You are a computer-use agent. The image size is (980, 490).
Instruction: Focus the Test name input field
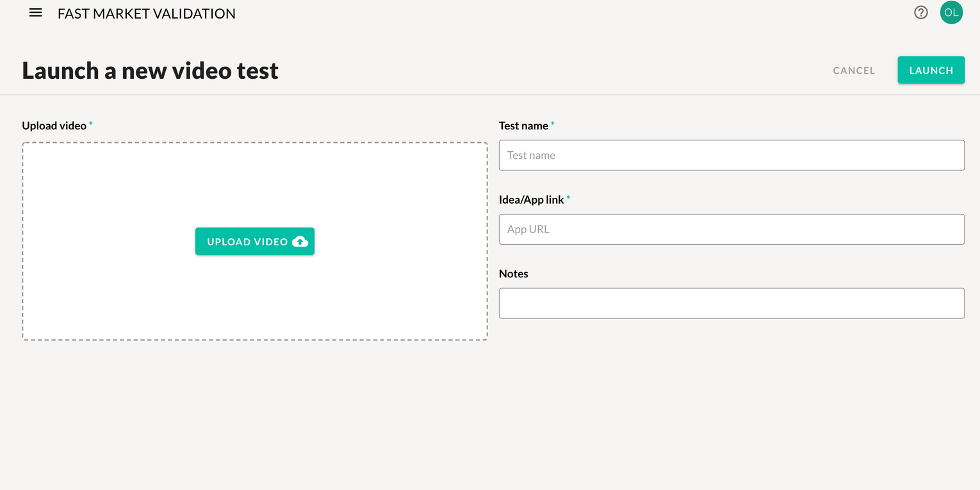point(731,155)
